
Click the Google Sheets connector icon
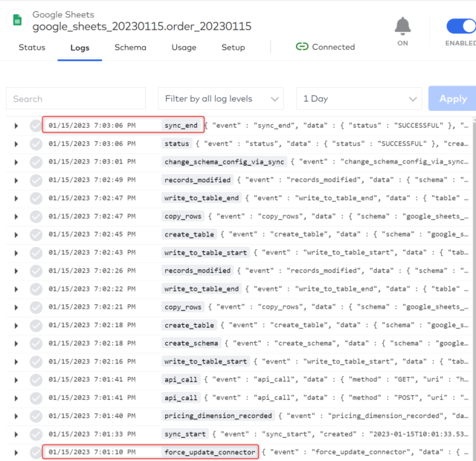[x=17, y=20]
